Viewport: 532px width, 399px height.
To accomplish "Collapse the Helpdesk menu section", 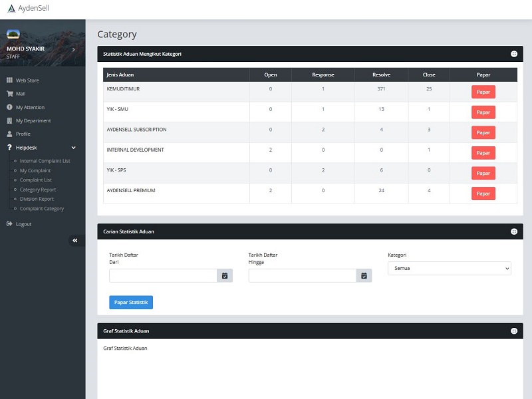I will (x=73, y=148).
